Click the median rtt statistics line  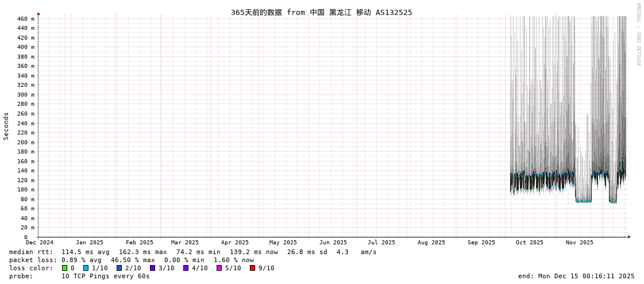pyautogui.click(x=192, y=252)
